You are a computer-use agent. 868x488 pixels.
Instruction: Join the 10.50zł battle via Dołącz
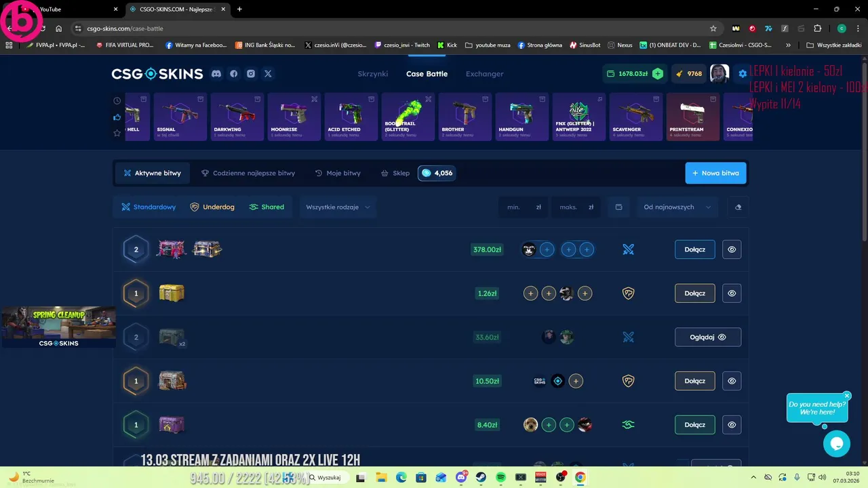(x=695, y=381)
